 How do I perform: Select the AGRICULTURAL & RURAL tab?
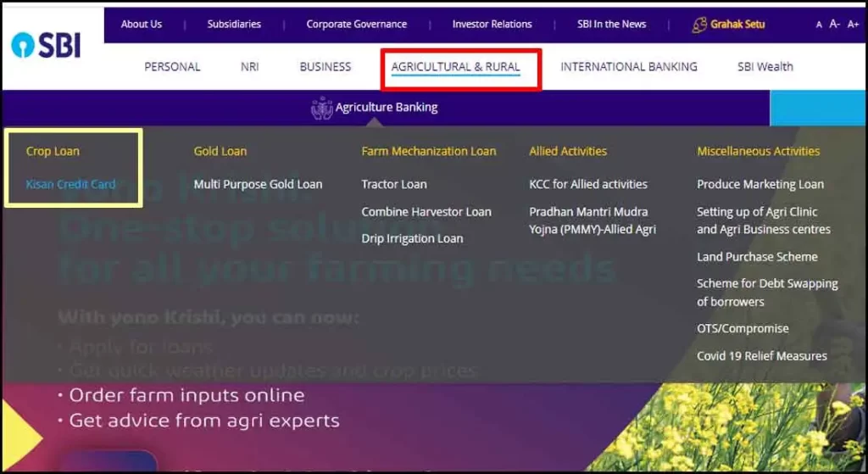tap(456, 67)
